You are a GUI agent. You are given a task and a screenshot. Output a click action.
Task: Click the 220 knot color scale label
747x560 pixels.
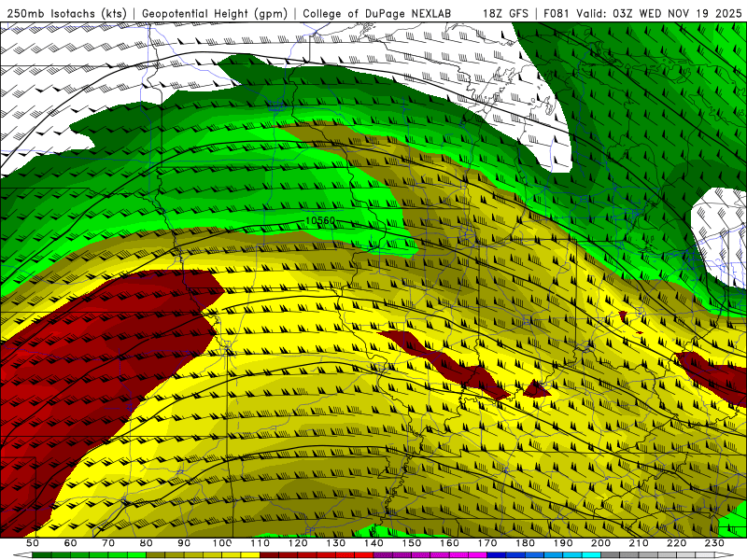tap(676, 543)
